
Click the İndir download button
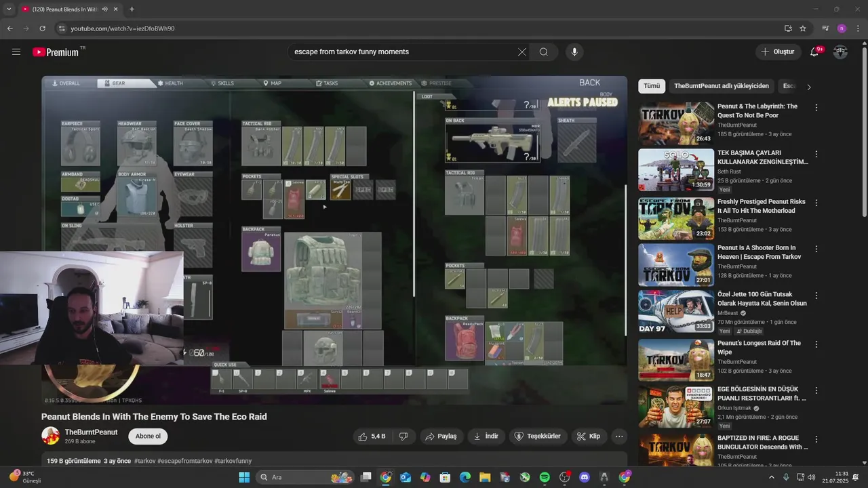point(486,436)
